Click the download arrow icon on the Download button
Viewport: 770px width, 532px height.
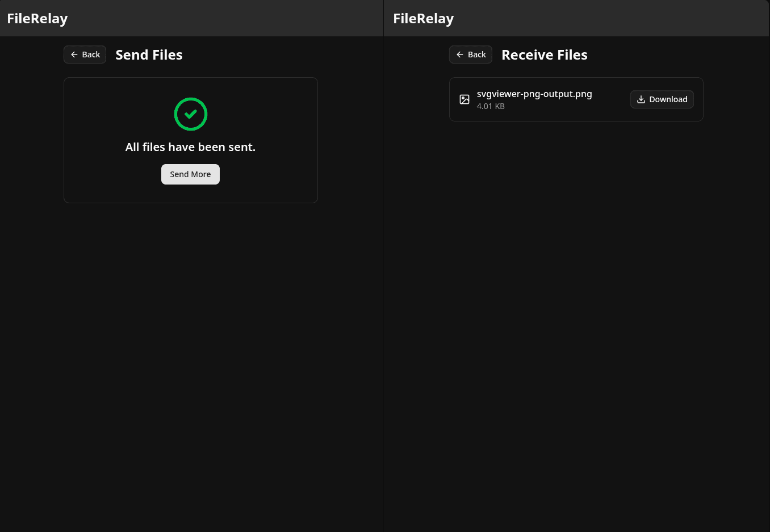pos(641,99)
